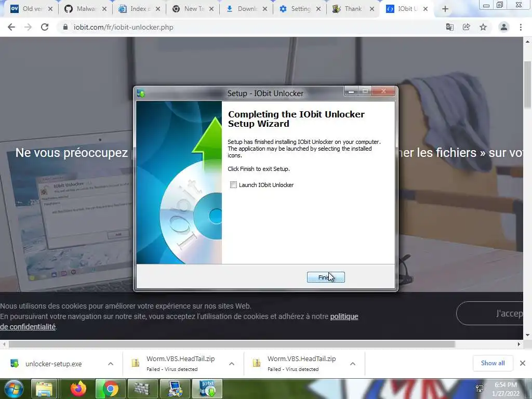Expand options for second Worm.VBS.HeadTail.zip download
Viewport: 532px width, 399px height.
click(353, 364)
